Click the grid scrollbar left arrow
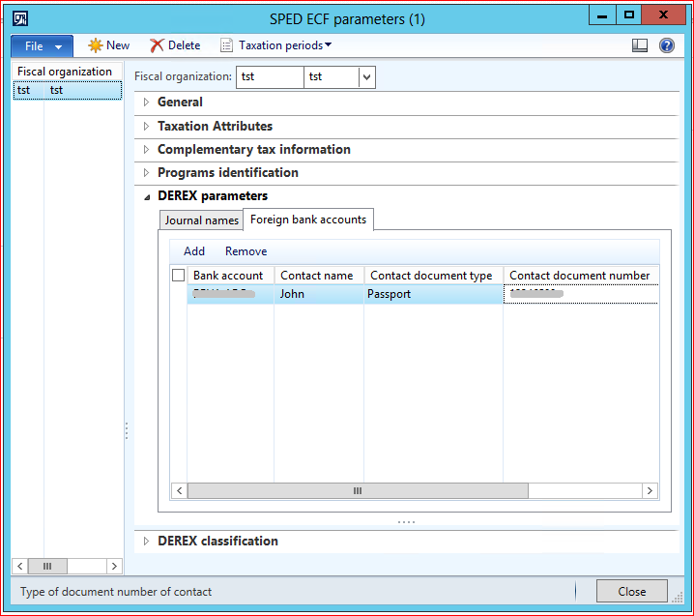This screenshot has height=616, width=694. coord(179,490)
